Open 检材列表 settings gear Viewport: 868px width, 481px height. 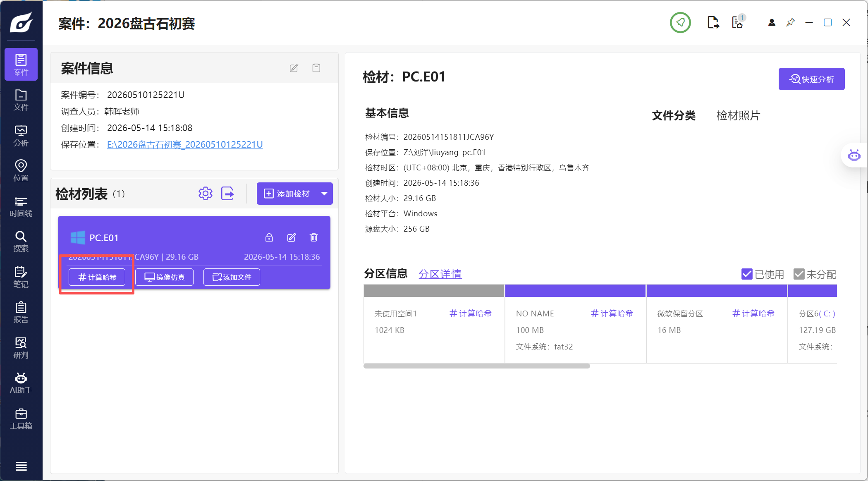[205, 193]
